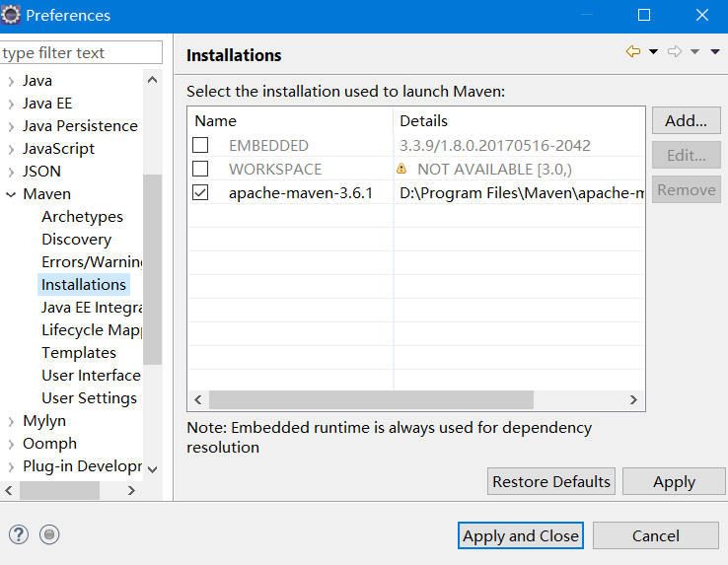
Task: Click the right arrow of installations table scrollbar
Action: [x=634, y=399]
